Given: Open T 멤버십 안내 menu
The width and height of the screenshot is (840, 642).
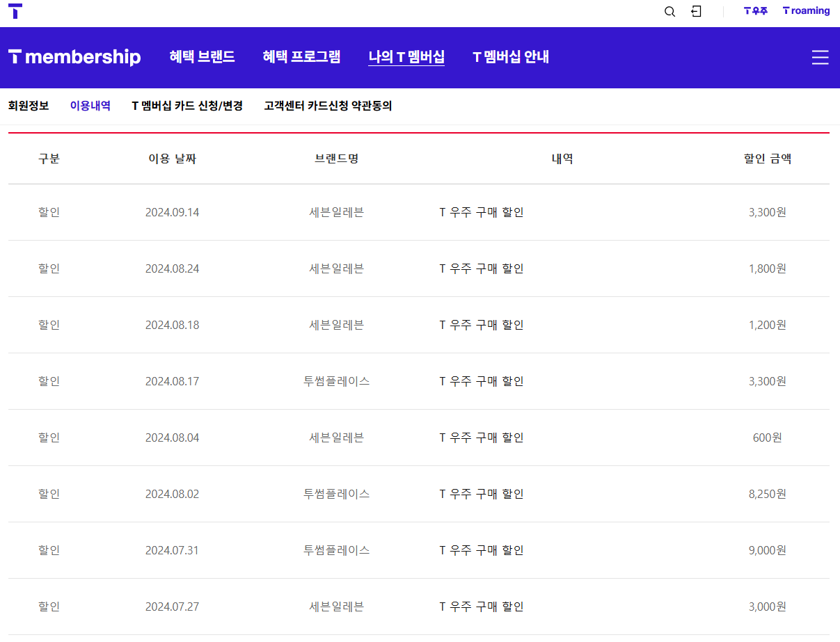Looking at the screenshot, I should (x=511, y=57).
